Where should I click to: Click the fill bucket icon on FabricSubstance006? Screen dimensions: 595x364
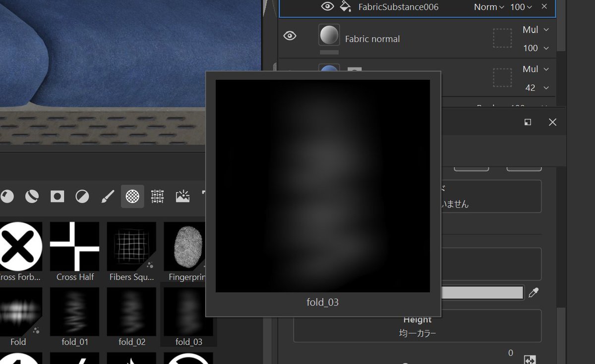pos(345,6)
